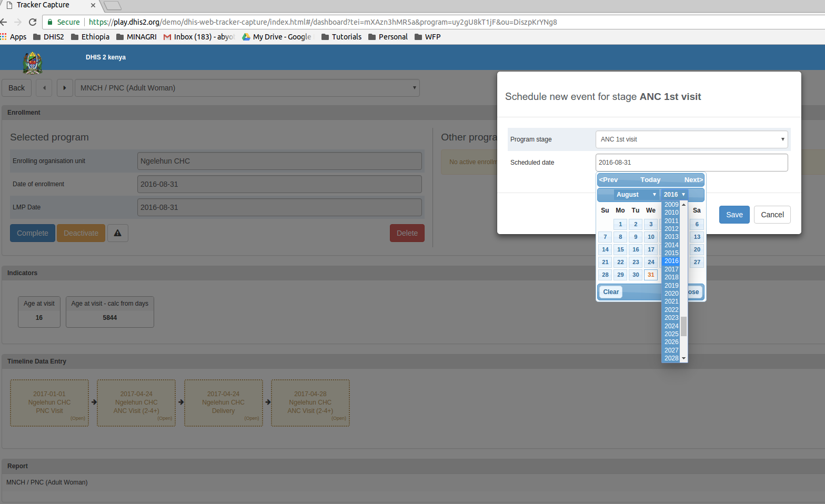This screenshot has width=825, height=504.
Task: Clear the selected calendar date
Action: point(611,292)
